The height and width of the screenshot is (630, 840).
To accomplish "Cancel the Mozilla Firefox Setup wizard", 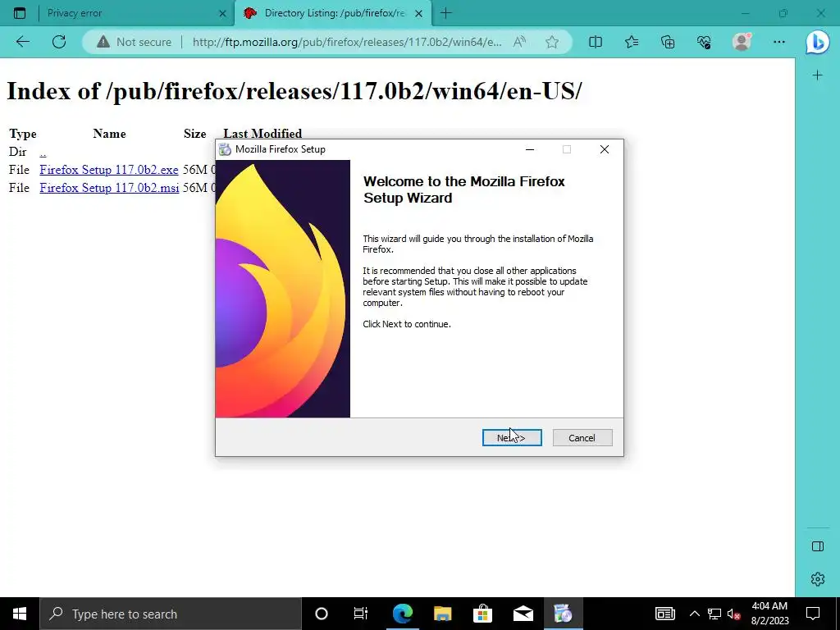I will pyautogui.click(x=582, y=438).
